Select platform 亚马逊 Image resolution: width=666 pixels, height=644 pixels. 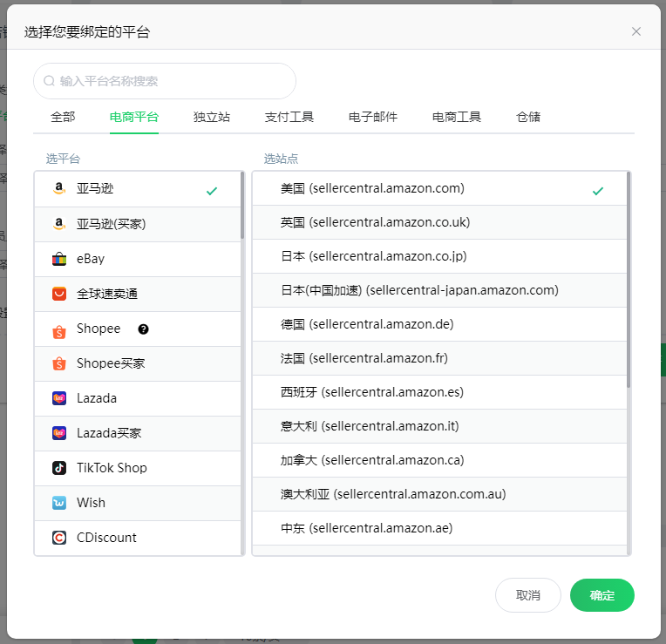pyautogui.click(x=138, y=189)
